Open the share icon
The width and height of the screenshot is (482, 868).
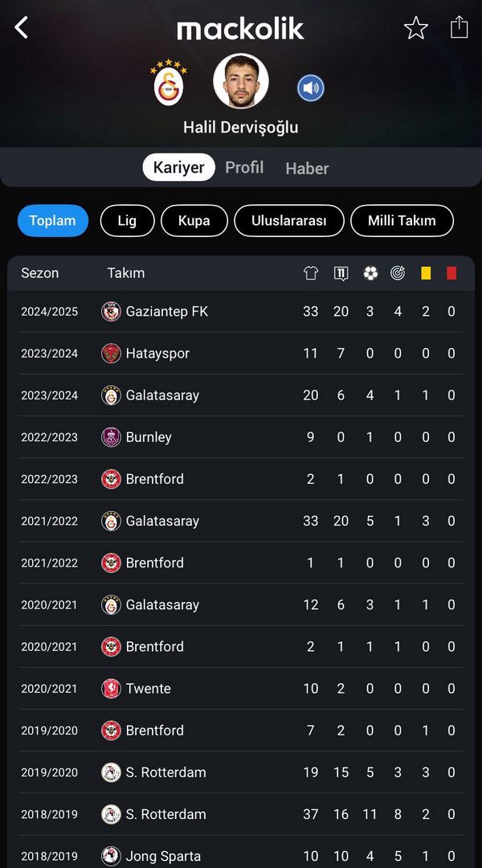[459, 27]
